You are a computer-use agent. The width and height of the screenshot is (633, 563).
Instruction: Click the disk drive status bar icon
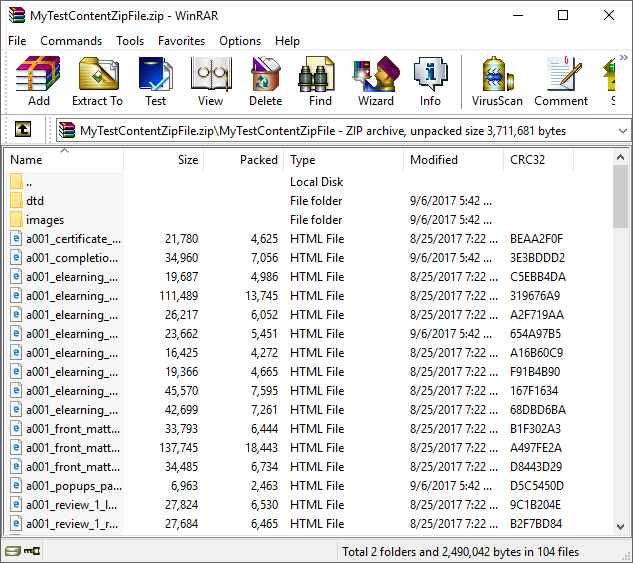coord(13,550)
